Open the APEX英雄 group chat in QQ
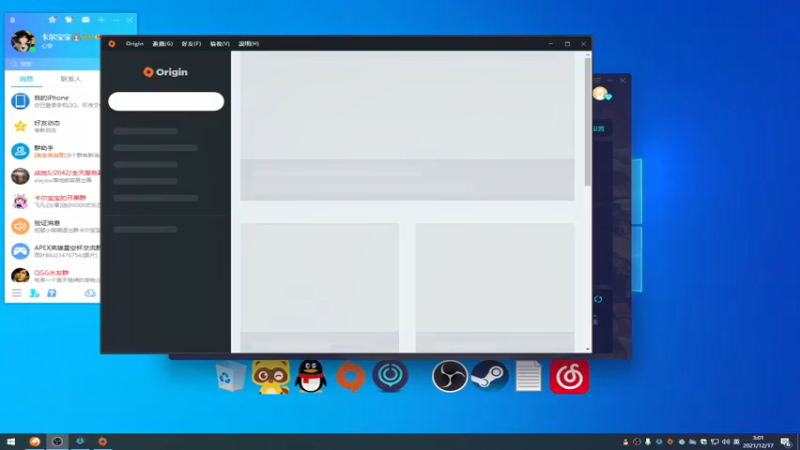This screenshot has height=450, width=800. [x=53, y=251]
